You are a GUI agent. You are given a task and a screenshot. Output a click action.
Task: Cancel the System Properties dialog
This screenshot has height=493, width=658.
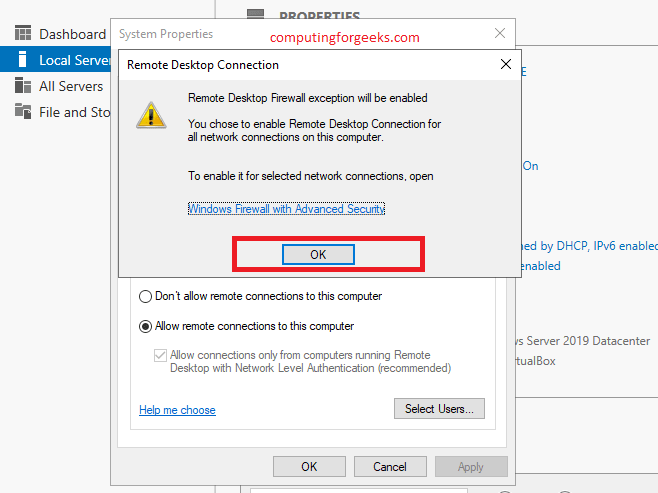[389, 466]
